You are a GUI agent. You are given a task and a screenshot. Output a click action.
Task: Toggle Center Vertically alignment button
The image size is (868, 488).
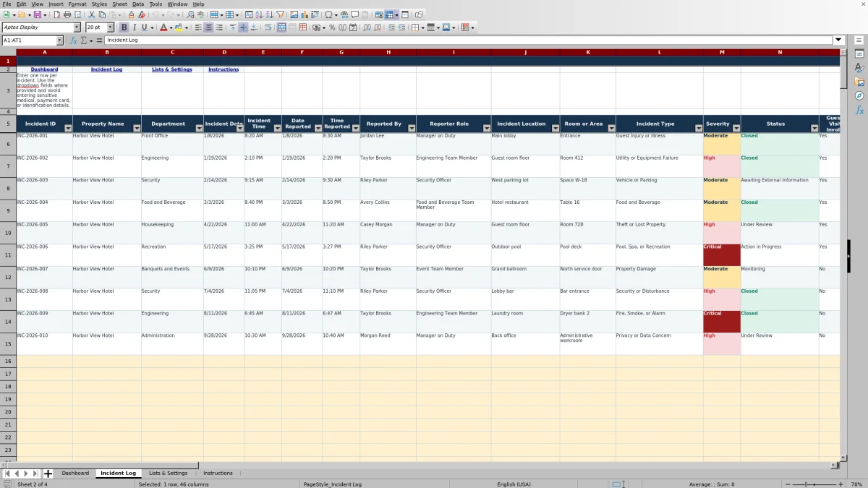(243, 27)
